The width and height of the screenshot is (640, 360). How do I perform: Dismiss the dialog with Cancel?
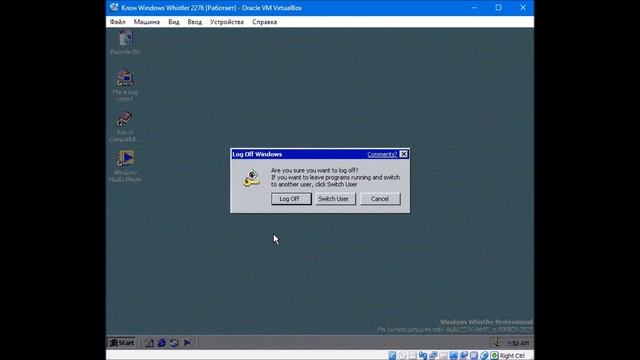point(380,199)
